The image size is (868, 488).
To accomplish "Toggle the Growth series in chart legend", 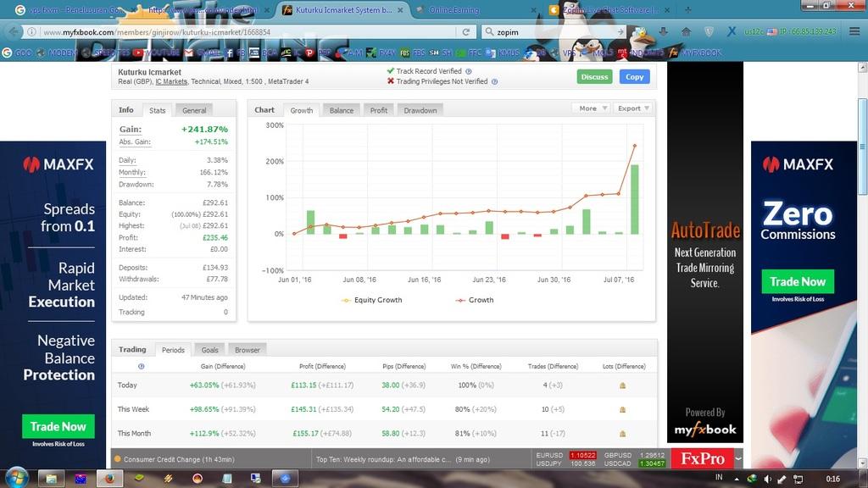I will click(475, 300).
